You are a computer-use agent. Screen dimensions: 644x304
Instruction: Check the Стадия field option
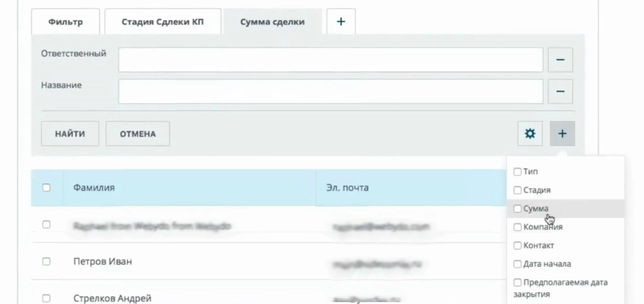point(518,190)
